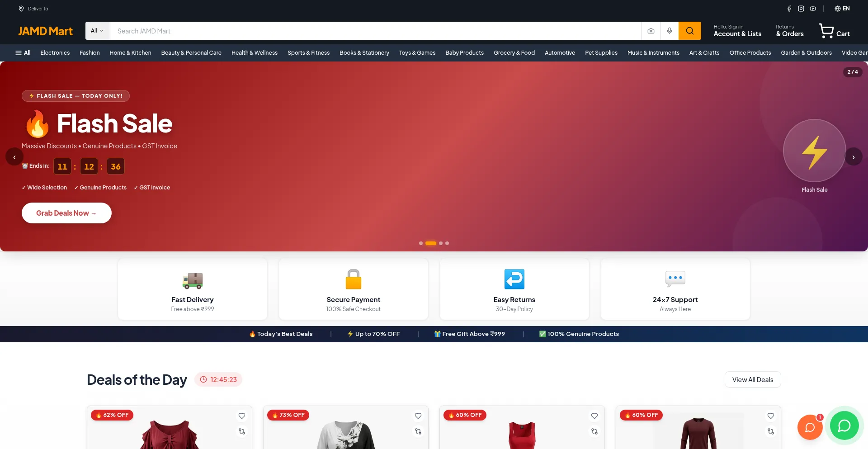Open the Home & Kitchen category
The width and height of the screenshot is (868, 449).
(x=130, y=53)
